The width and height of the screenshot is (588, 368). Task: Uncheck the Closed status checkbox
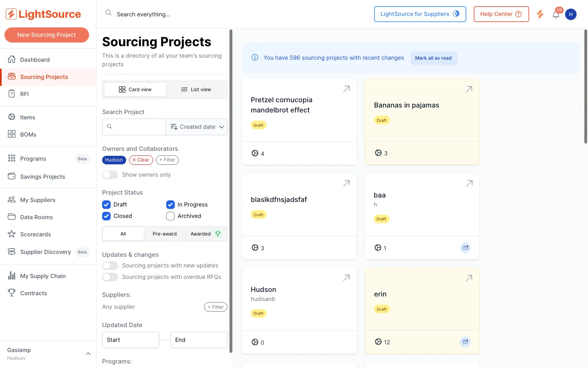[106, 216]
